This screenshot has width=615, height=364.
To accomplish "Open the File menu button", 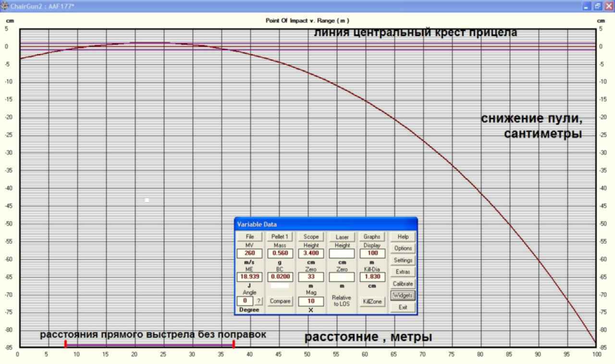I will click(249, 237).
